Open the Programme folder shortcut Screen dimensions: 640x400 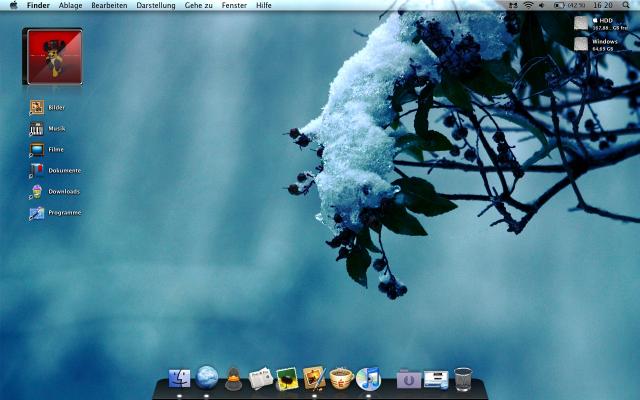click(37, 213)
